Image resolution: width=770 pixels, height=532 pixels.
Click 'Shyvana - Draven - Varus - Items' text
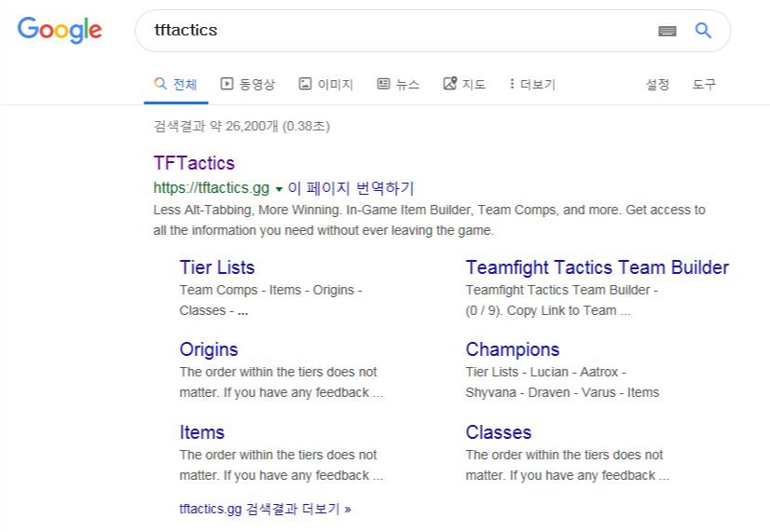[562, 392]
